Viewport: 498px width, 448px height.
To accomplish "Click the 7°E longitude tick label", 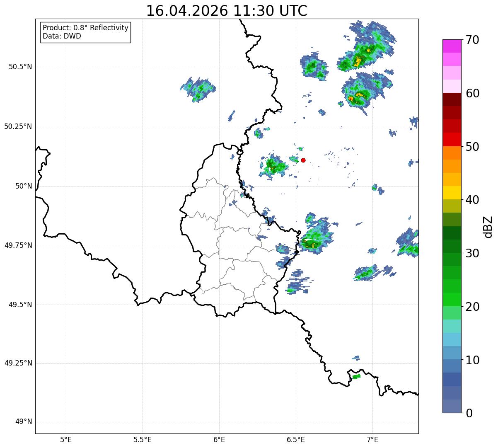I will pos(372,439).
